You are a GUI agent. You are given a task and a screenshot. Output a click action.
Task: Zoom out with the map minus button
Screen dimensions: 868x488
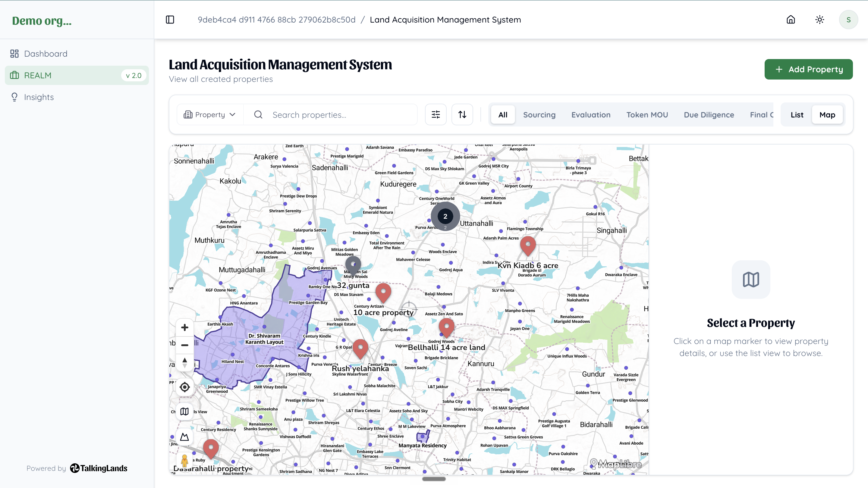184,345
